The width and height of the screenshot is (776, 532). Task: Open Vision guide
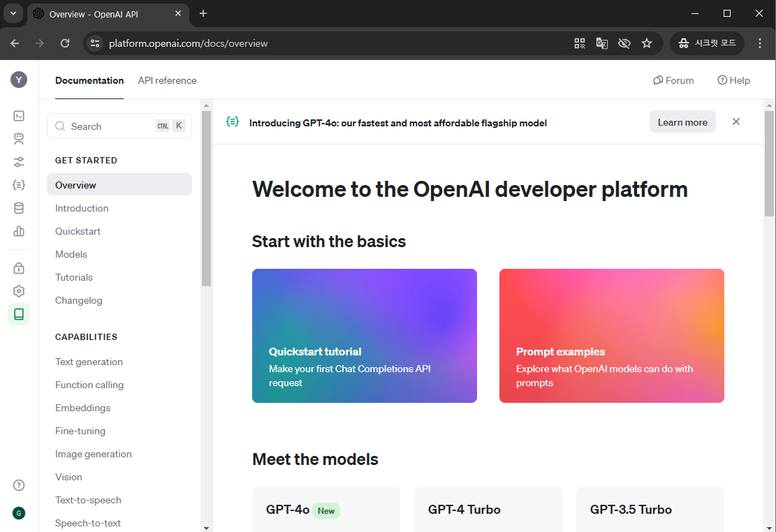coord(68,477)
